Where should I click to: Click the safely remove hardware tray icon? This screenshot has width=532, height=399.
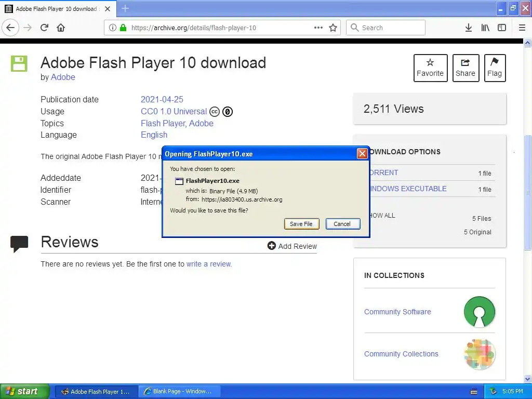click(x=494, y=392)
